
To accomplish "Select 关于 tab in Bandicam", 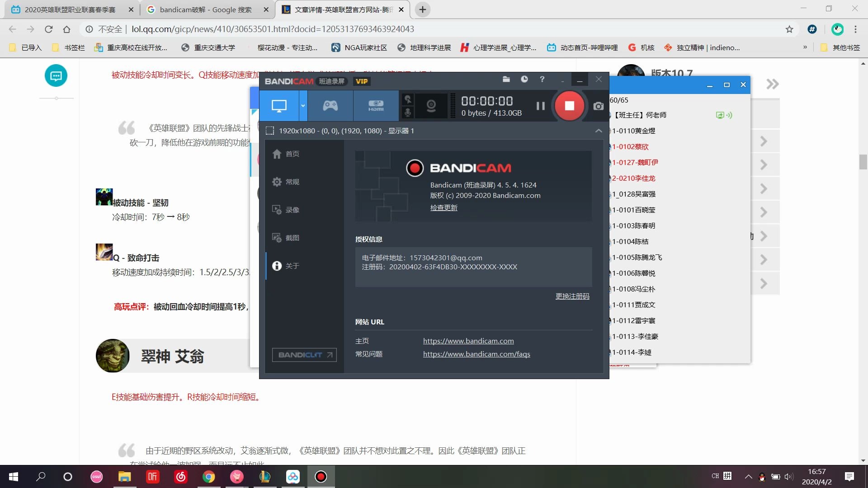I will 304,266.
